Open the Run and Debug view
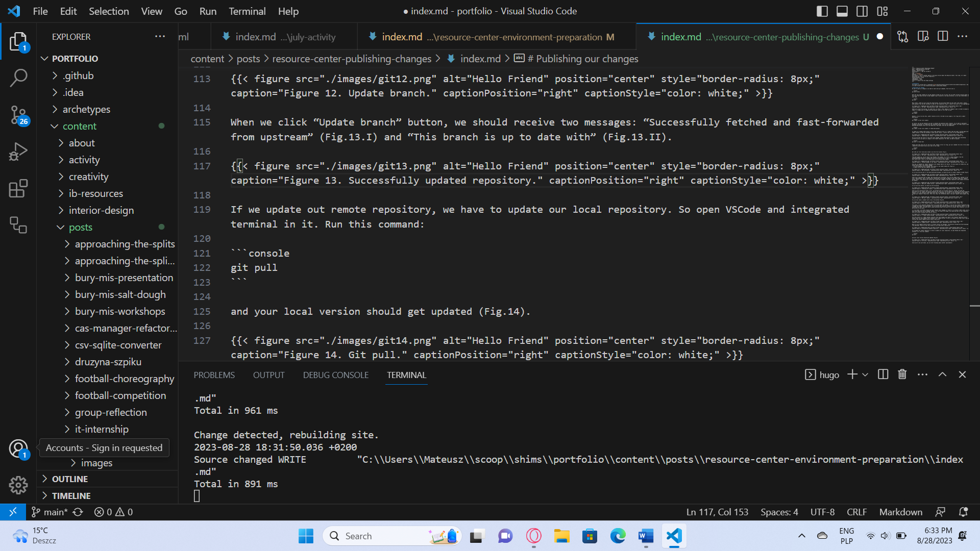 click(x=18, y=152)
